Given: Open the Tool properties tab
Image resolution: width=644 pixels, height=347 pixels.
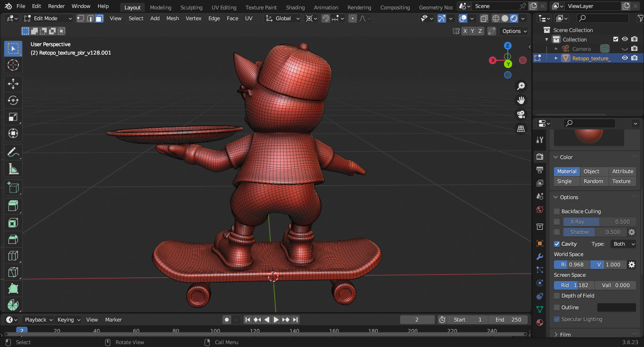Looking at the screenshot, I should (540, 140).
